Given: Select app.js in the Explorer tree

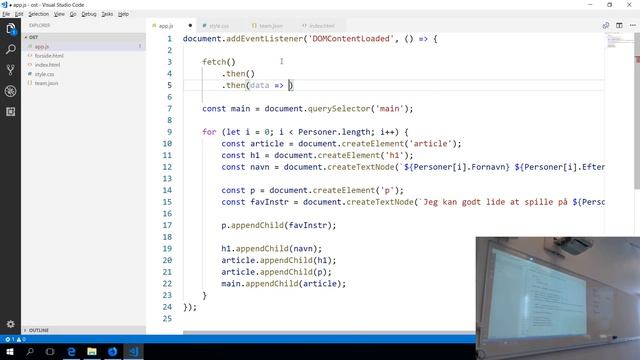Looking at the screenshot, I should tap(83, 47).
